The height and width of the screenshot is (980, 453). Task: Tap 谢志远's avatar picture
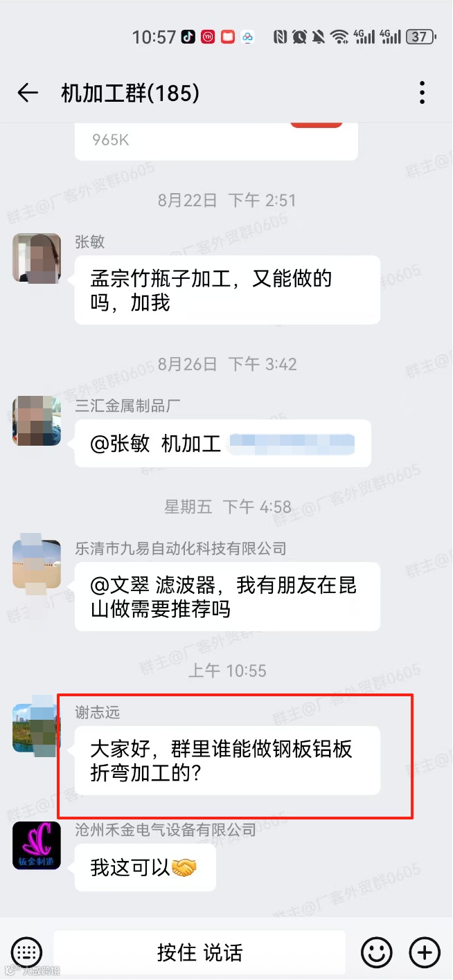37,728
